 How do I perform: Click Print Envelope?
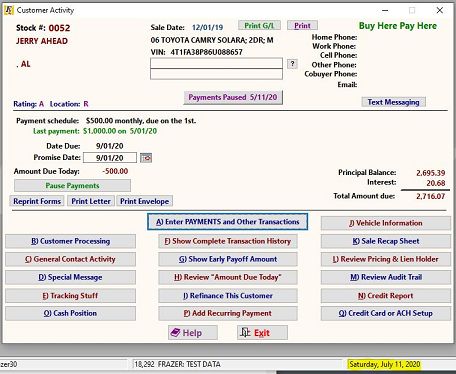(x=144, y=201)
